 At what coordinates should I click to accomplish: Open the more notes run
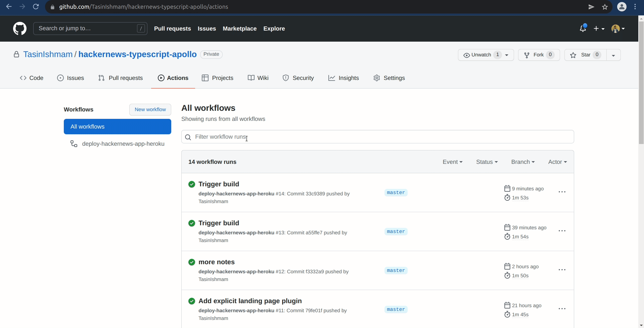(x=217, y=262)
